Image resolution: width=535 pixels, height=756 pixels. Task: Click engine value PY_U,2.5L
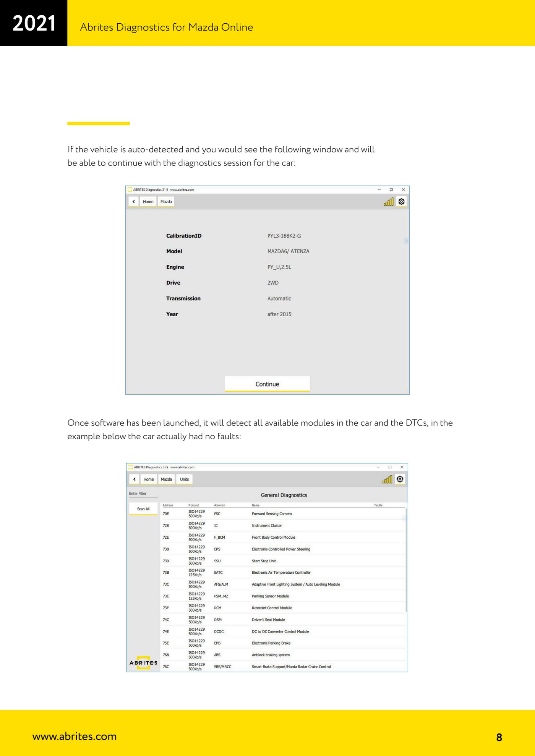pos(279,267)
